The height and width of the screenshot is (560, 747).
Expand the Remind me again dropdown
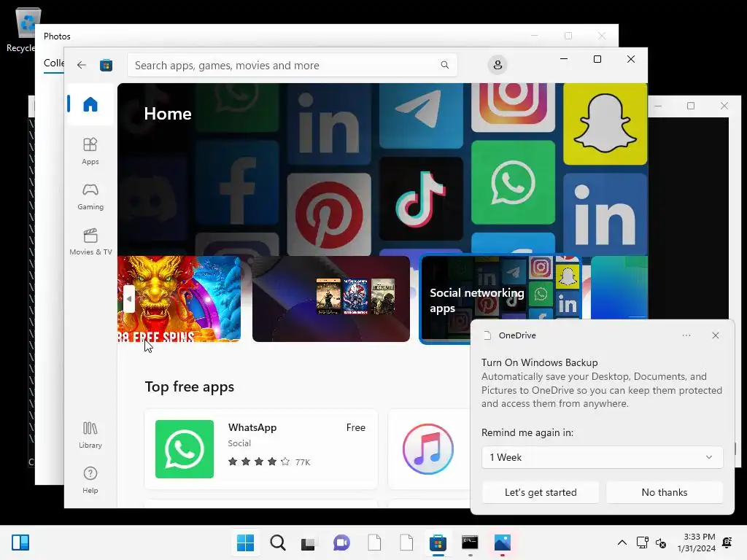point(602,457)
